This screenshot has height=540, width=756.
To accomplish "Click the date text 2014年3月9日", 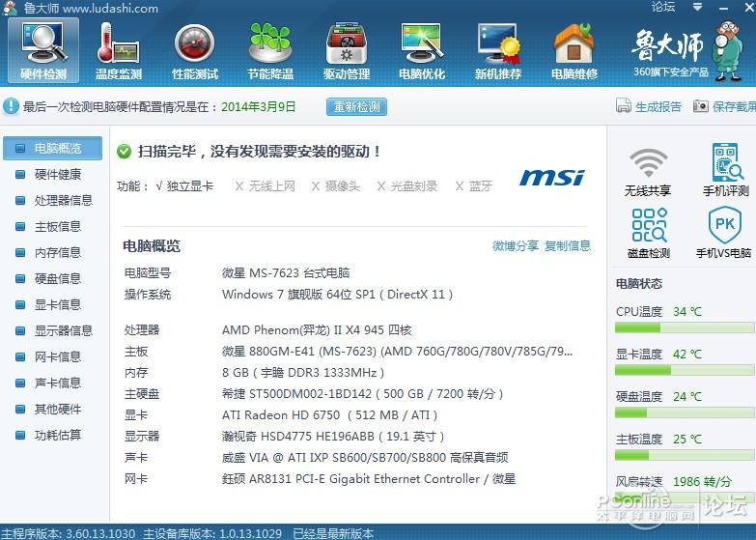I will coord(259,106).
